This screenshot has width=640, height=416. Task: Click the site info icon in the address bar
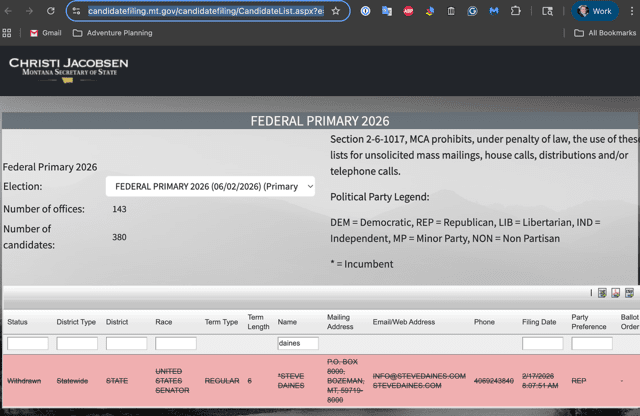click(x=77, y=11)
